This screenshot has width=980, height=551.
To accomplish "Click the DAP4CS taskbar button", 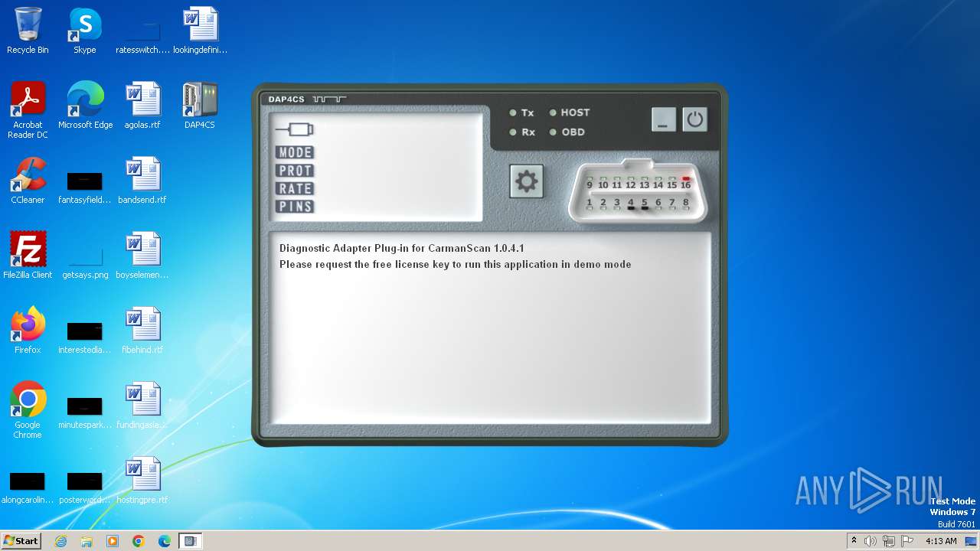I will pyautogui.click(x=191, y=541).
